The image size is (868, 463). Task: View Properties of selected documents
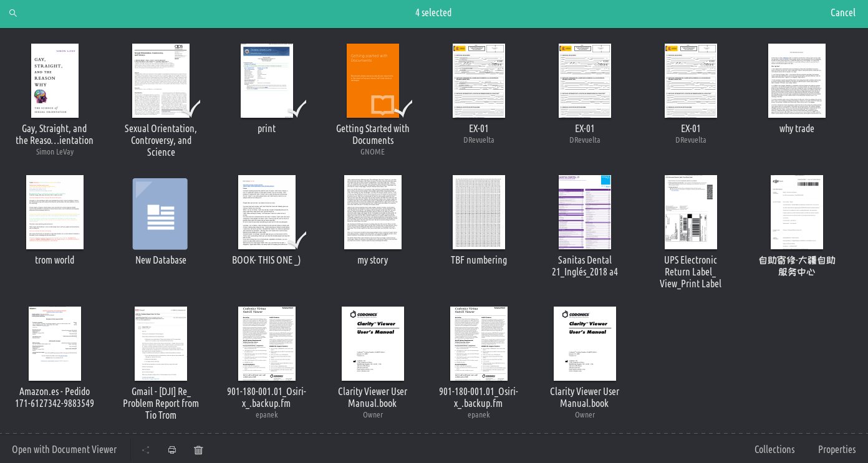837,449
